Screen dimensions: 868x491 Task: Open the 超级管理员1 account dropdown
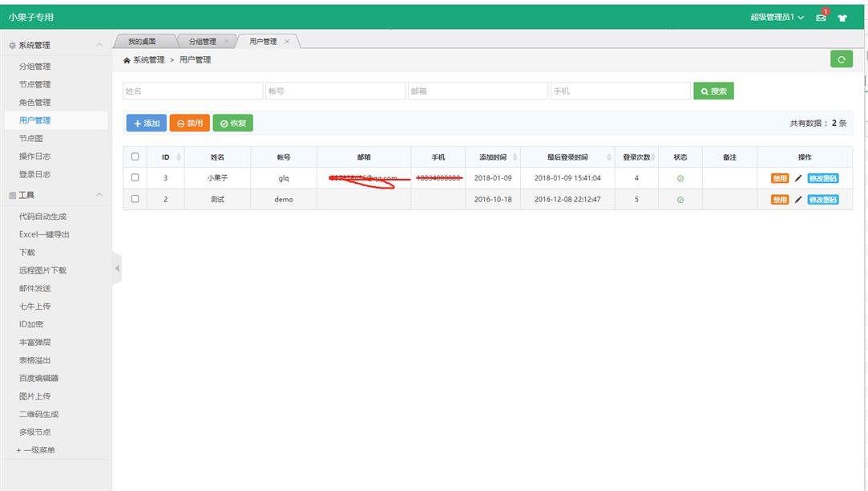[777, 18]
